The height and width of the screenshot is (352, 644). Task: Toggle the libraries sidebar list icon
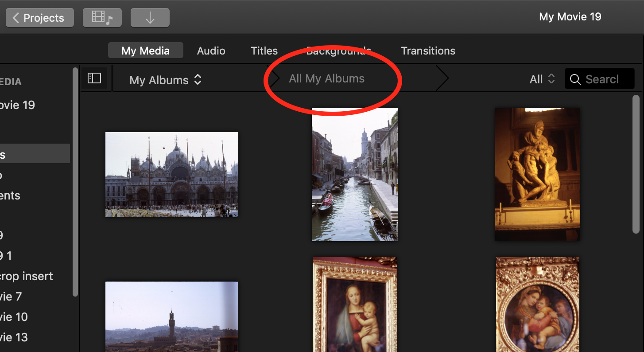click(x=94, y=78)
